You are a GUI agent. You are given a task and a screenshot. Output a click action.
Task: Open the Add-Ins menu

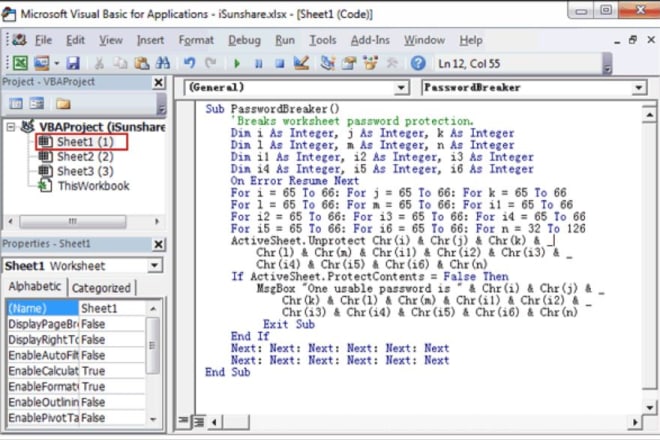point(370,40)
